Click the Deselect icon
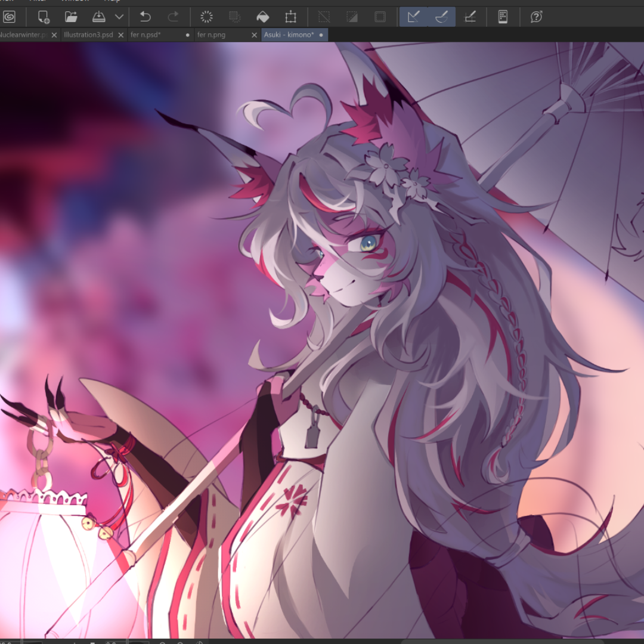 pyautogui.click(x=324, y=17)
